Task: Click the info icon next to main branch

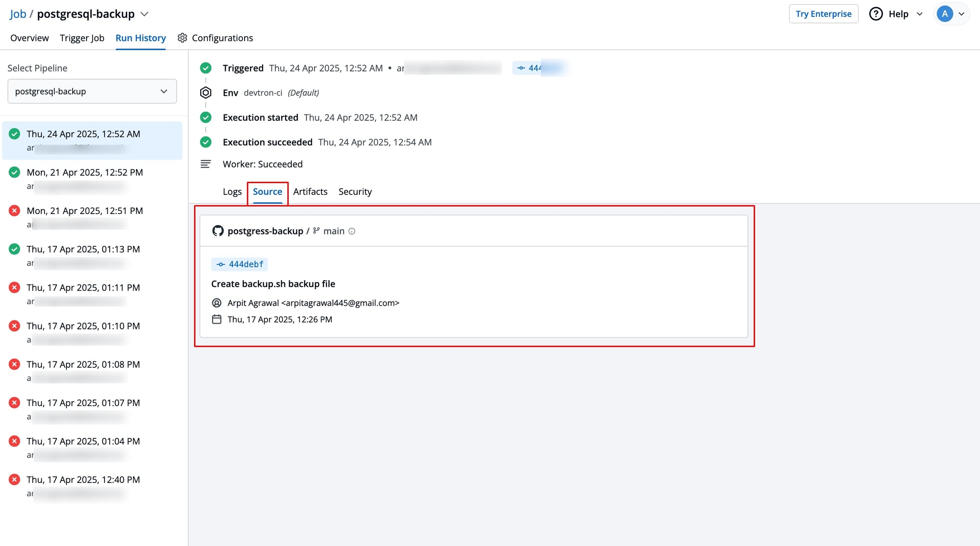Action: (352, 231)
